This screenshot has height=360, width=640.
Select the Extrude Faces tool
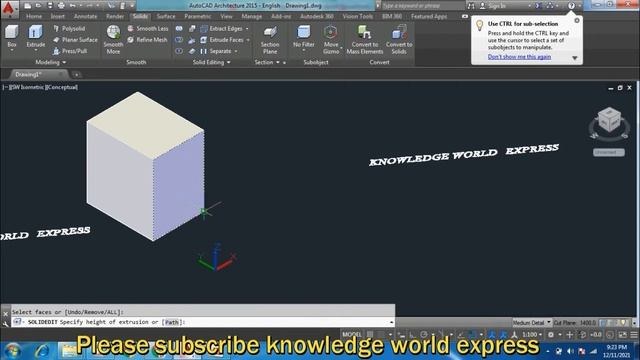click(222, 40)
